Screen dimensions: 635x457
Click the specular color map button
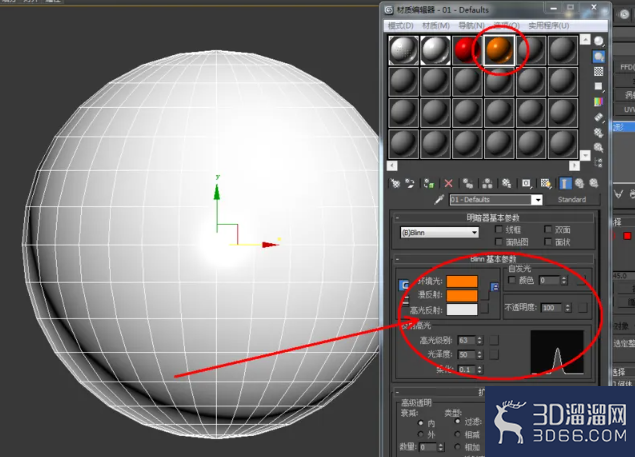[485, 309]
